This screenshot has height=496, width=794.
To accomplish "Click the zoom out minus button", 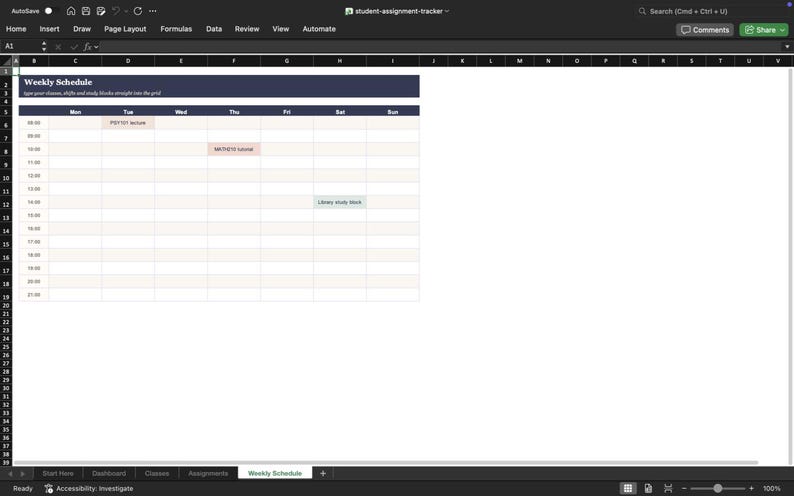I will pyautogui.click(x=684, y=488).
